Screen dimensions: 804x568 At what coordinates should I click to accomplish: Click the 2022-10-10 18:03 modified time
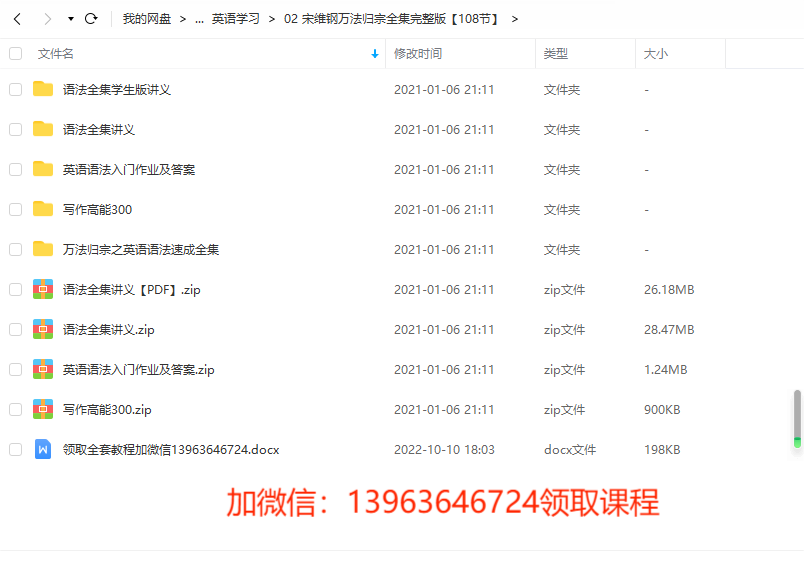coord(444,450)
